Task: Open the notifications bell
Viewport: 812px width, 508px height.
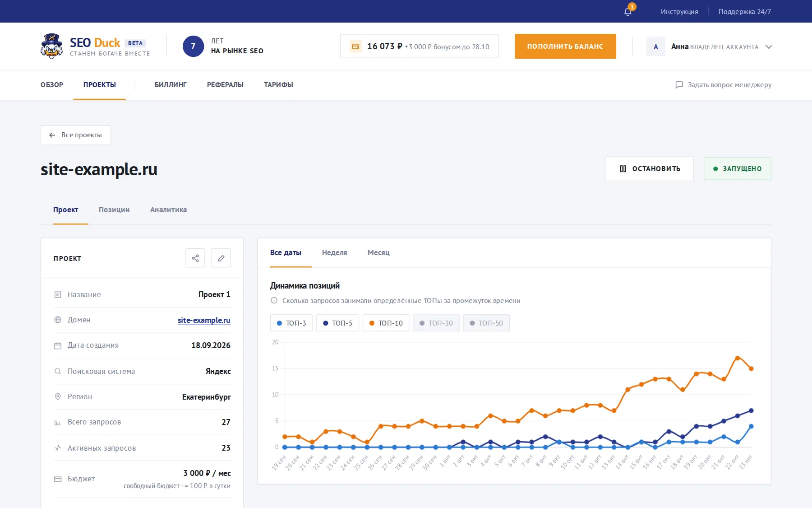Action: coord(628,11)
